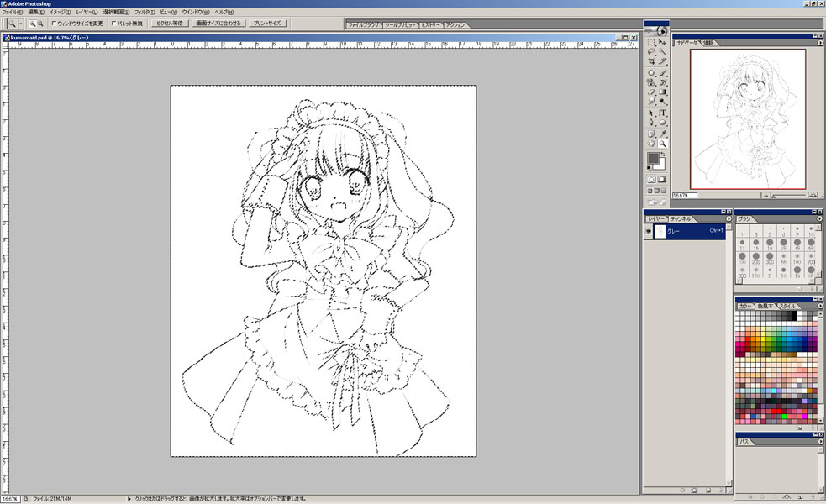Viewport: 826px width, 504px height.
Task: Click the プリントサイズ button
Action: point(268,24)
